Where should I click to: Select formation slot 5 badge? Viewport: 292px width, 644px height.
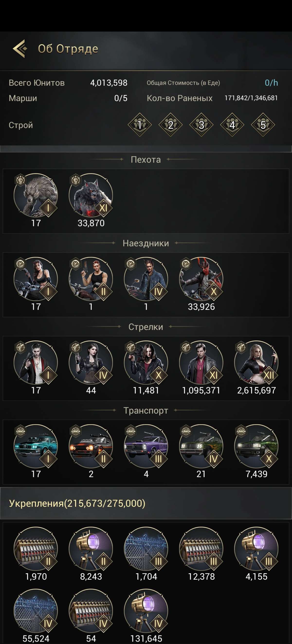[263, 125]
